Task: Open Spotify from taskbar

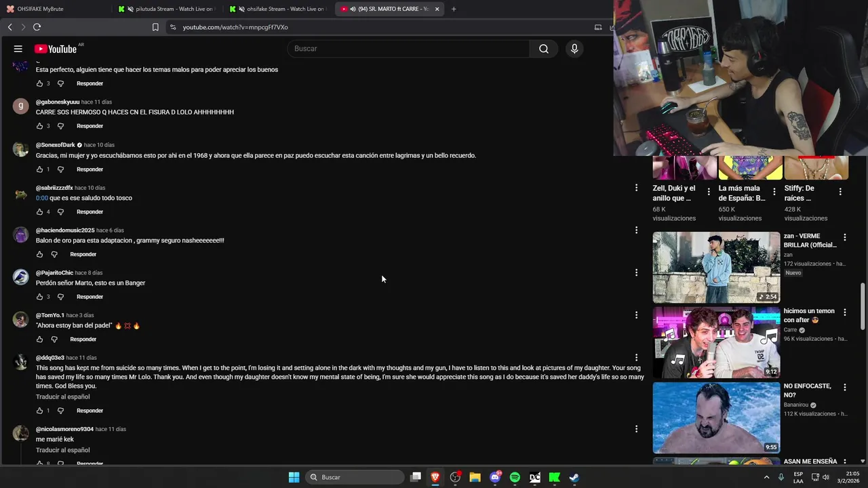Action: pos(515,477)
